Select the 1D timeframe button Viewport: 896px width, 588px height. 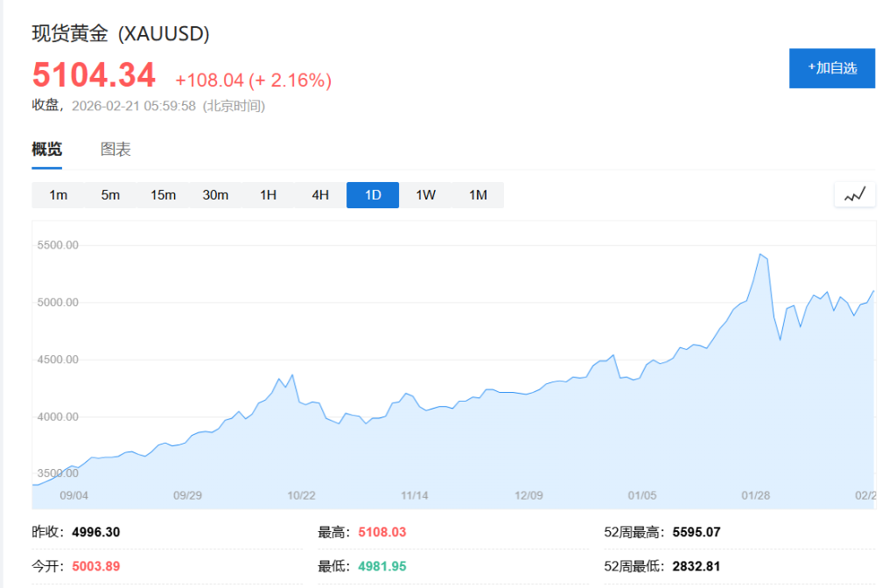(x=372, y=194)
